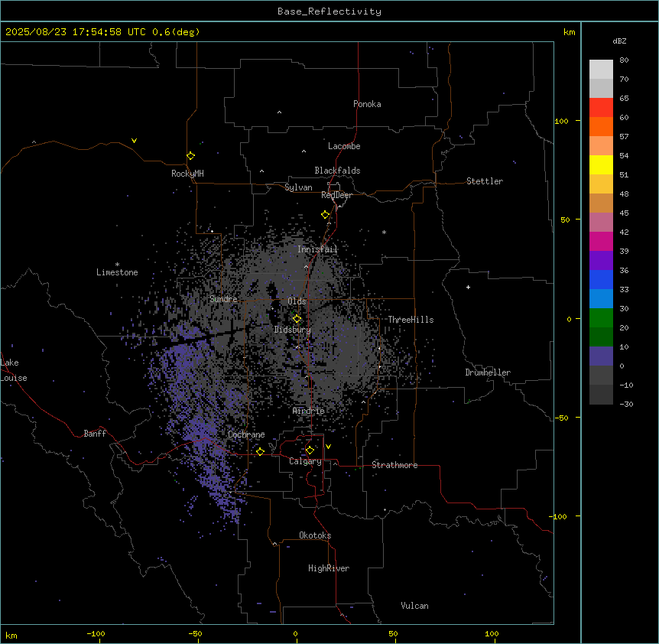Click the ThreeHills city label
Screen dimensions: 659x644
point(411,320)
